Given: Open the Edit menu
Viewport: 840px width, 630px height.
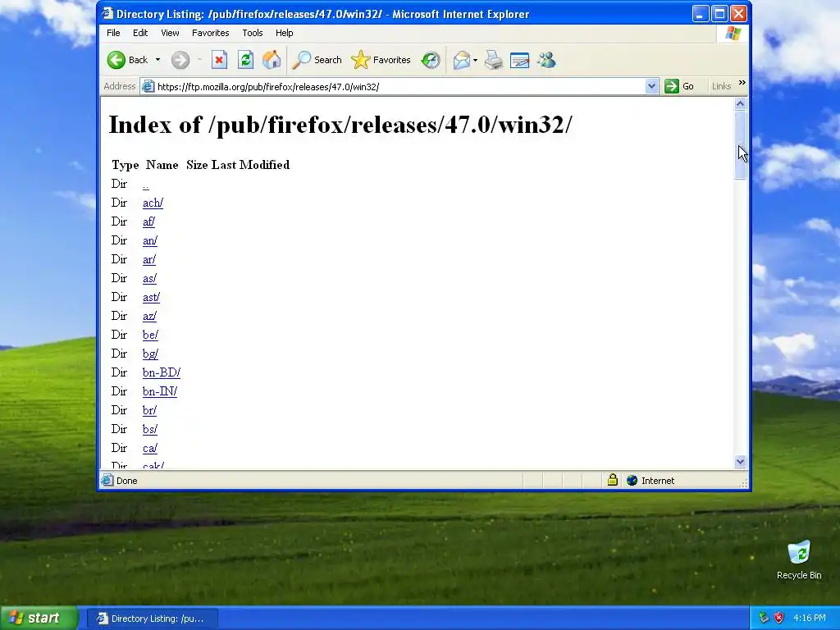Looking at the screenshot, I should pyautogui.click(x=140, y=33).
